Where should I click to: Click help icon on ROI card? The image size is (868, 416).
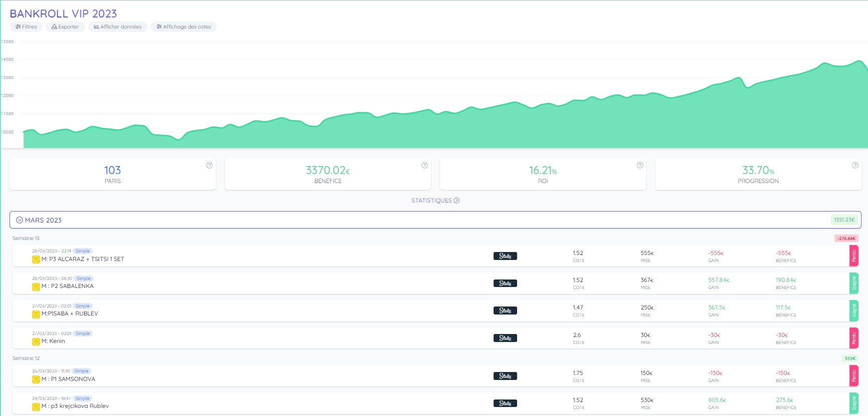(640, 165)
